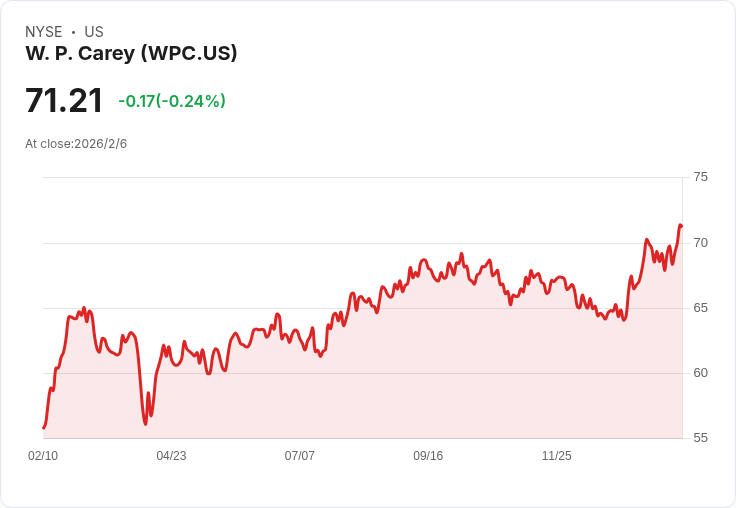This screenshot has width=736, height=508.
Task: Click the 60 price axis label
Action: click(x=700, y=373)
